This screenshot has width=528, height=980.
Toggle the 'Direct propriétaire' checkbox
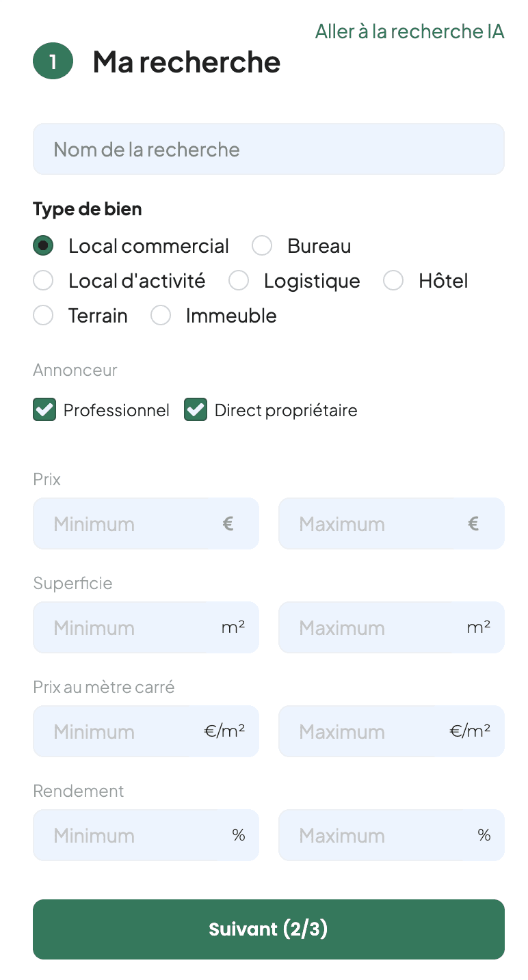[x=196, y=410]
